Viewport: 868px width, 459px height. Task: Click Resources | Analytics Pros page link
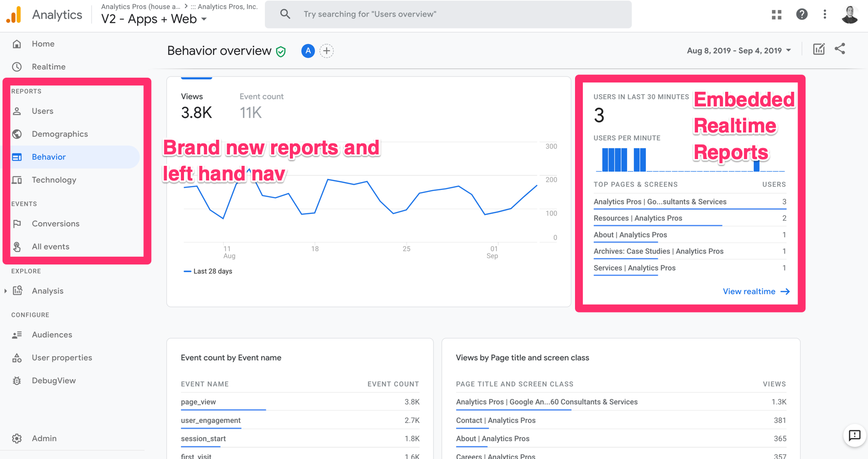click(638, 218)
